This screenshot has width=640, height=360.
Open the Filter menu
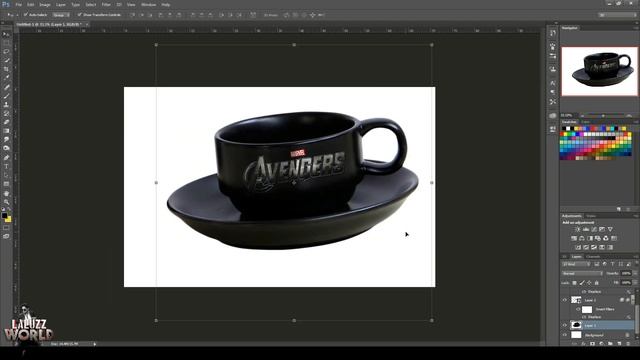(x=106, y=4)
